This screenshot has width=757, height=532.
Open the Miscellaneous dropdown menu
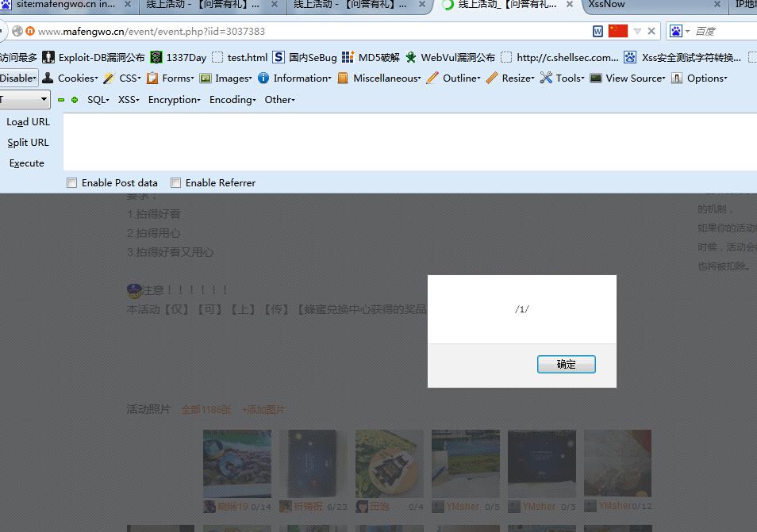tap(386, 78)
